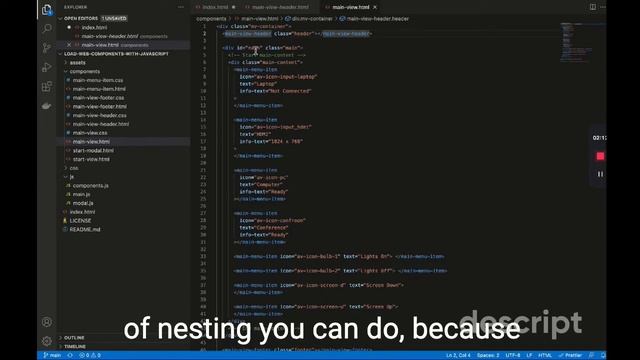Screen dimensions: 640x360
Task: Click the Prettier status bar item
Action: click(x=570, y=356)
